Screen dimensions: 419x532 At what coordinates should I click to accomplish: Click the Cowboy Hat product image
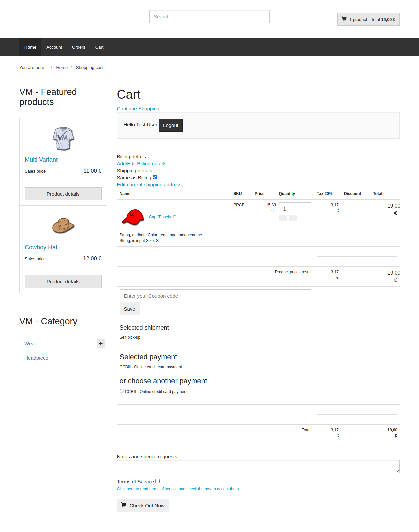[63, 226]
